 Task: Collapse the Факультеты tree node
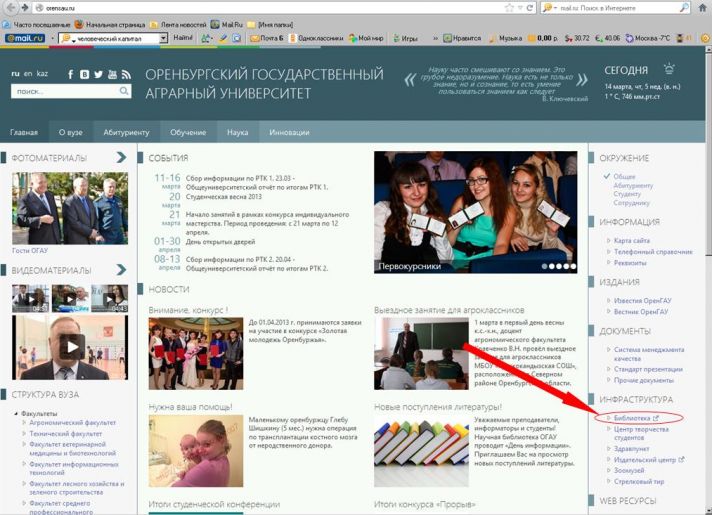[x=16, y=413]
